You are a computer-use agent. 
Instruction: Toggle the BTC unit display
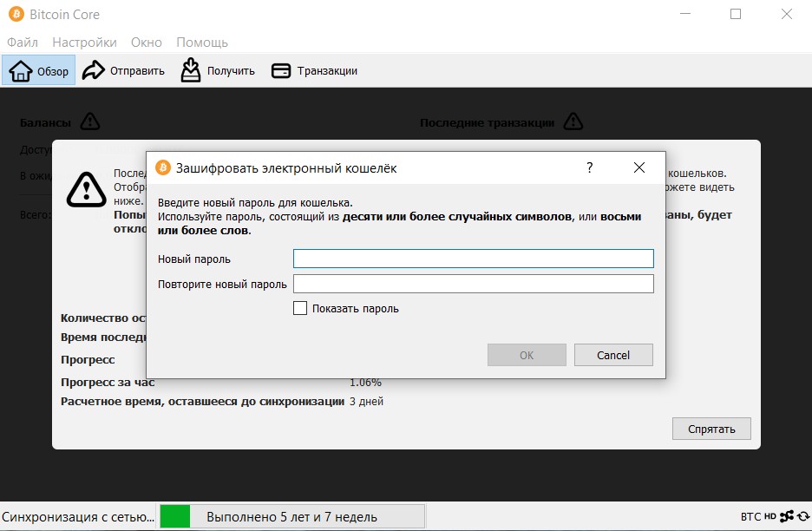[753, 515]
